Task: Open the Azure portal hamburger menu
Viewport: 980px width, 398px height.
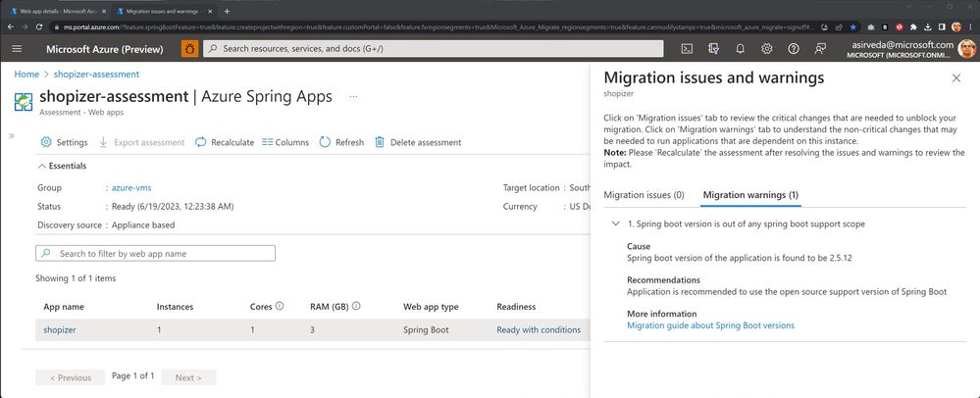Action: 17,49
